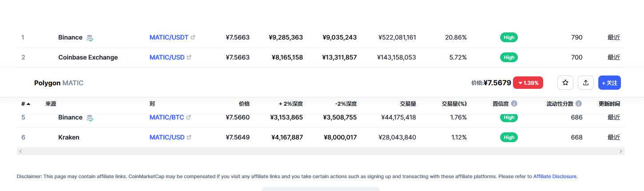Sort by 价格 column header
Image resolution: width=644 pixels, height=191 pixels.
coord(244,104)
